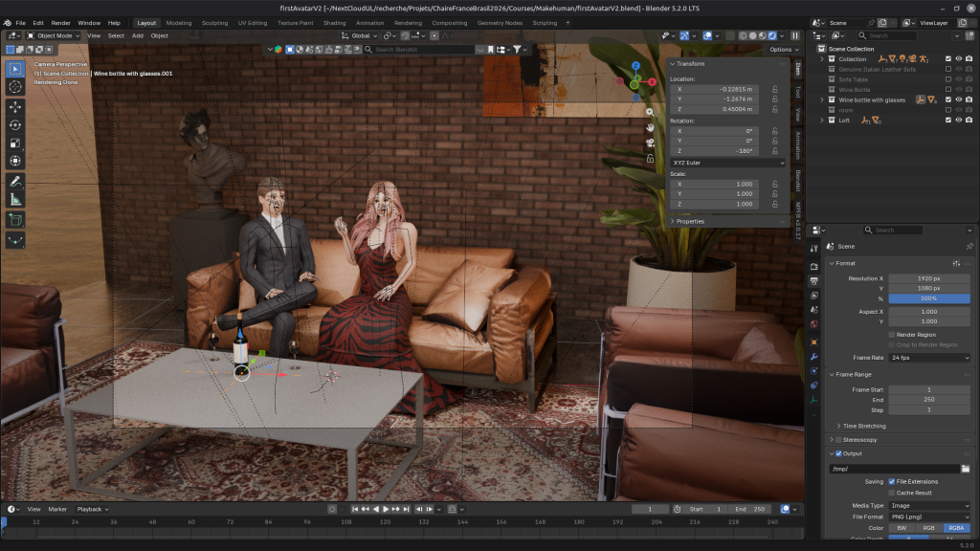Open the Frame Rate 24 fps dropdown
Image resolution: width=980 pixels, height=551 pixels.
click(x=929, y=358)
